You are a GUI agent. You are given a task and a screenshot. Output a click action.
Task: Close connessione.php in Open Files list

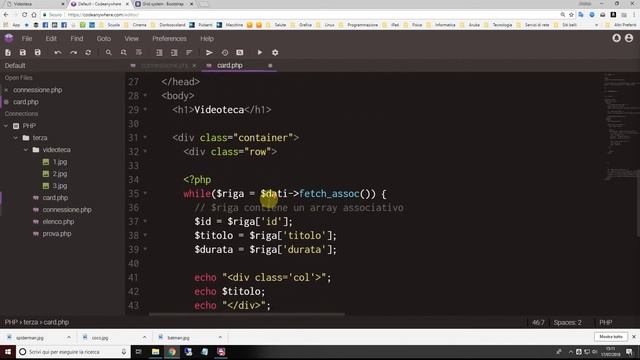click(6, 90)
